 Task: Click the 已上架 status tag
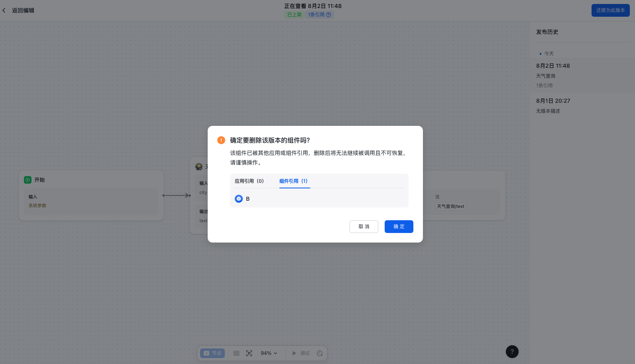295,15
